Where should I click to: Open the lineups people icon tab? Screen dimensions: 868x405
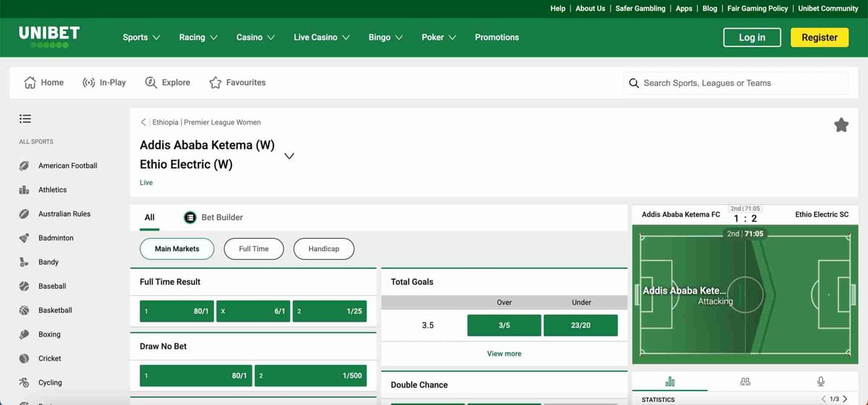[746, 381]
